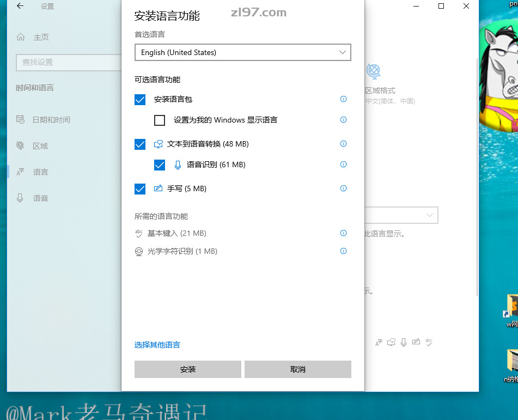Uncheck 手写 (5 MB) checkbox
518x420 pixels.
coord(140,189)
